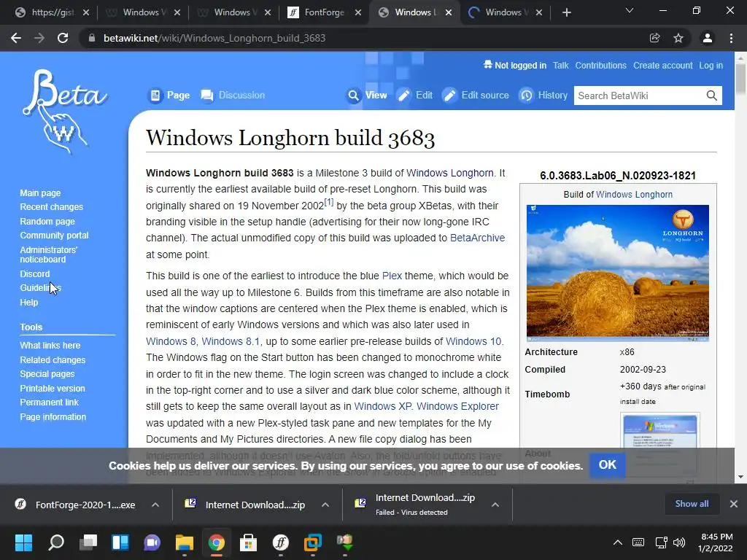Open the History tab

[543, 96]
